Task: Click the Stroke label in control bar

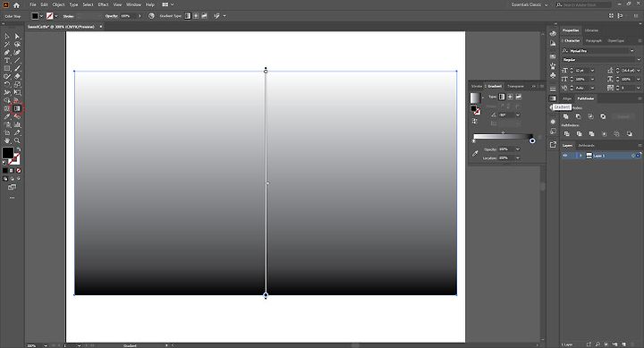Action: (68, 16)
